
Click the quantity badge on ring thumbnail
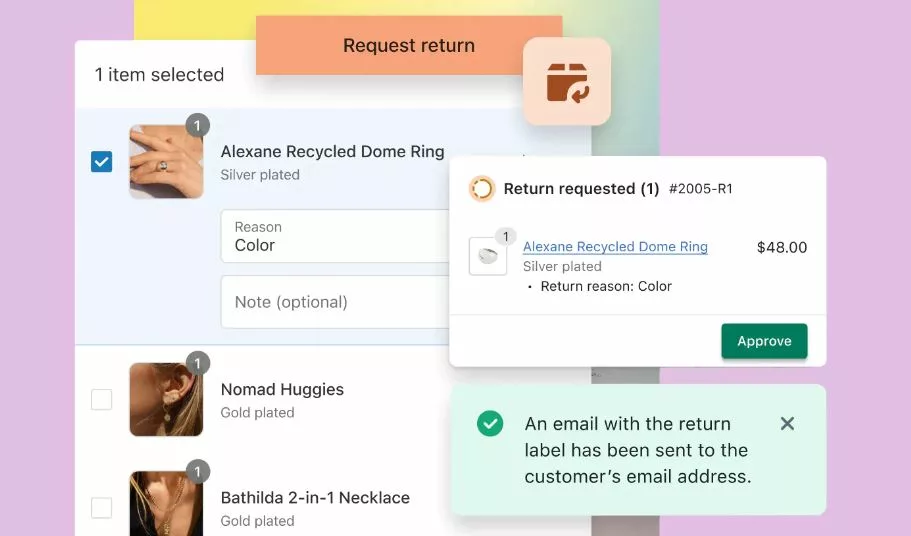click(x=198, y=125)
